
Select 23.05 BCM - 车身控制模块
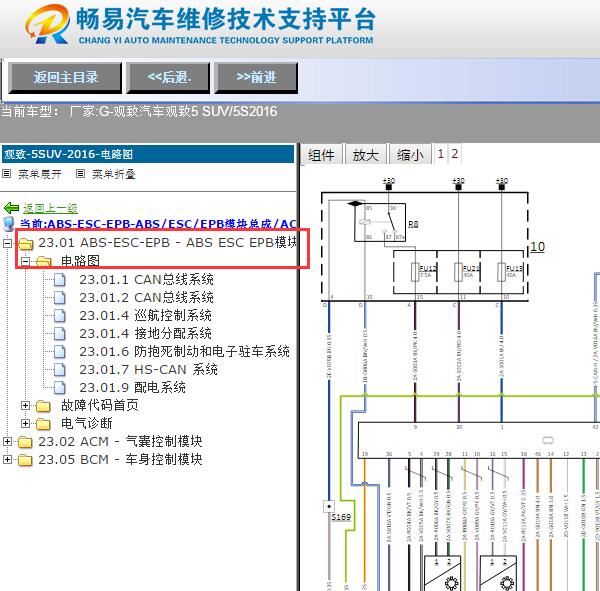120,459
